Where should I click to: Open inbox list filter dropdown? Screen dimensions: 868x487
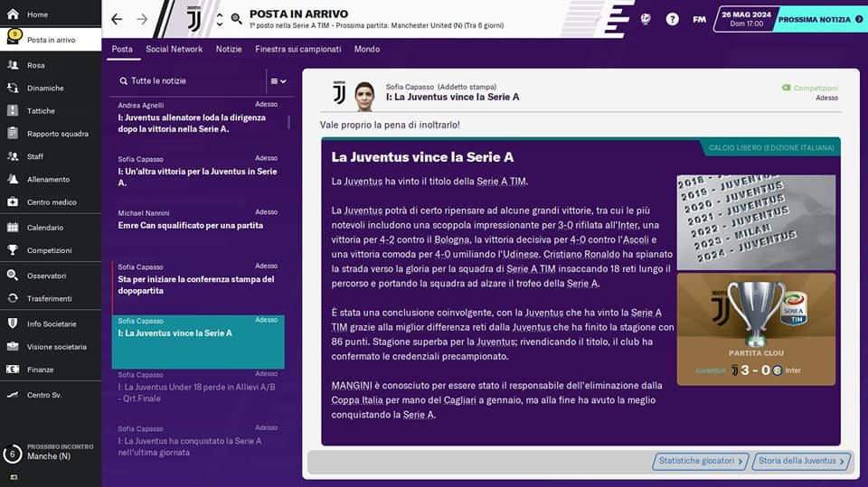[x=278, y=81]
